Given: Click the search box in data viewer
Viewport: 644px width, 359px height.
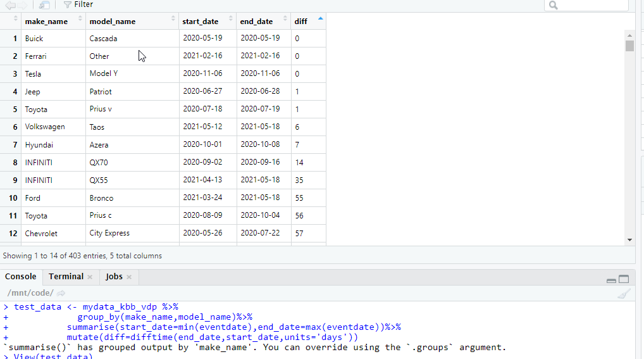Looking at the screenshot, I should click(x=586, y=5).
